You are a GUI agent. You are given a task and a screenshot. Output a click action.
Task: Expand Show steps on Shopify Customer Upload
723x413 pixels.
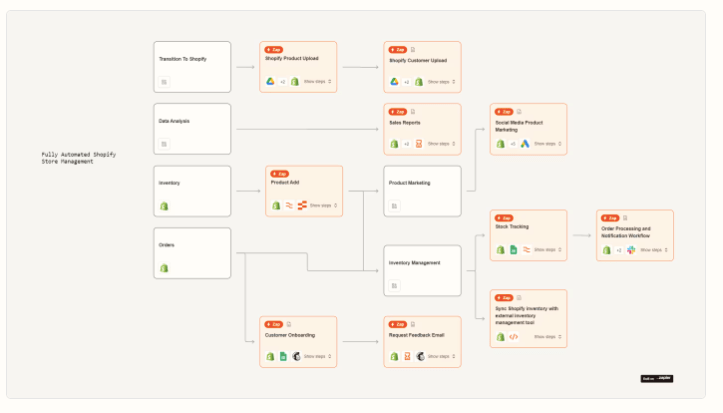(442, 82)
